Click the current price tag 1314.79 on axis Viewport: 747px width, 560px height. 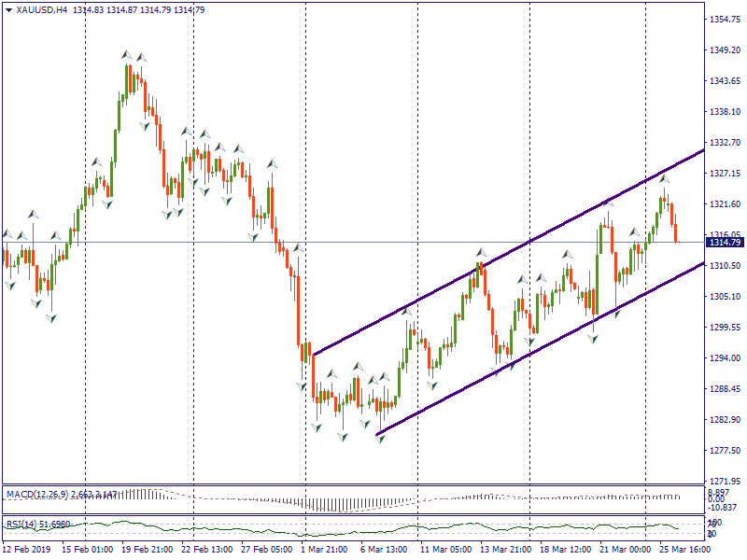tap(725, 243)
